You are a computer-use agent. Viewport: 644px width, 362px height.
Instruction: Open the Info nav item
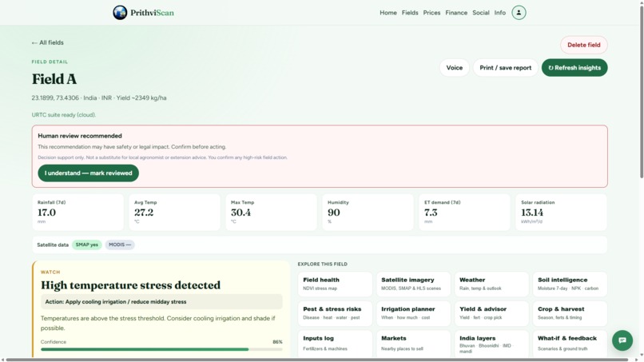(x=500, y=13)
